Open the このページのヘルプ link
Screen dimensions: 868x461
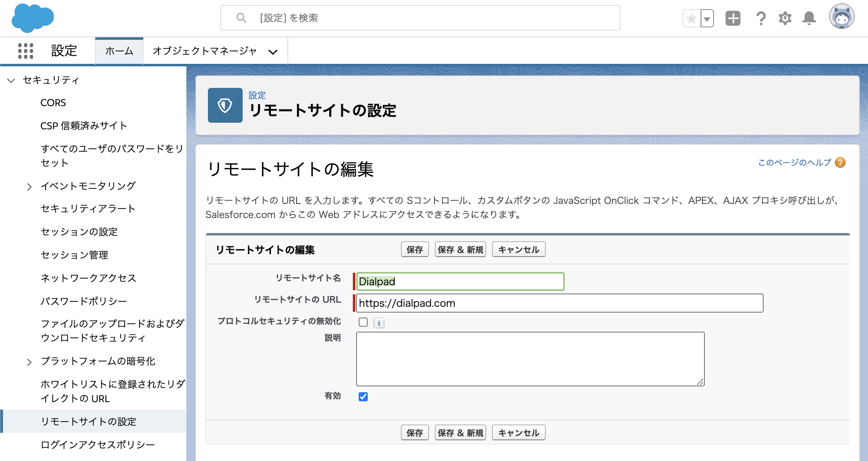pyautogui.click(x=794, y=163)
